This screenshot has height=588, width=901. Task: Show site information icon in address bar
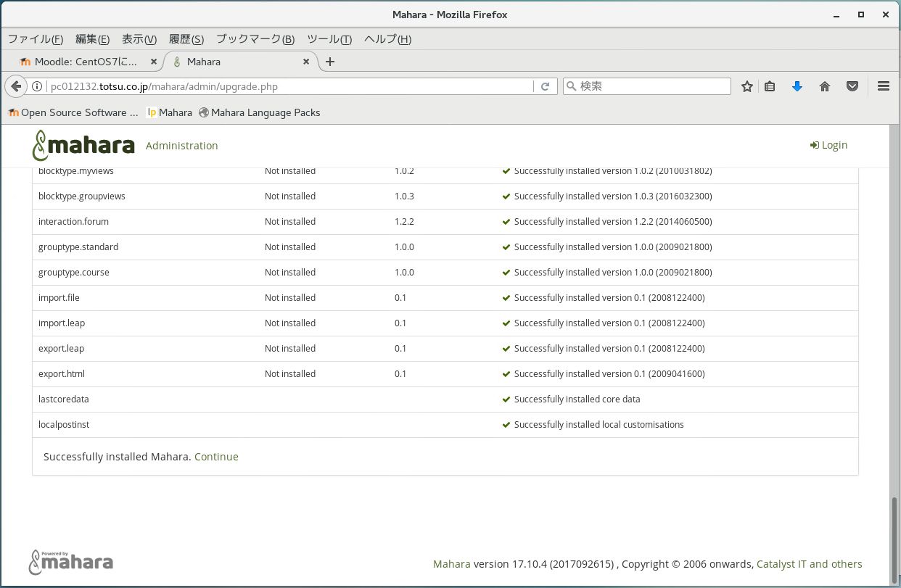[37, 86]
